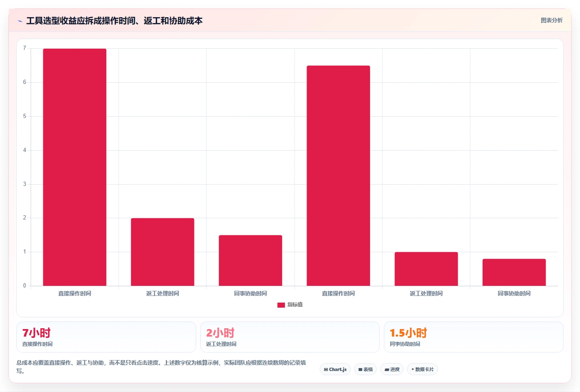
Task: Select the 返工处理时间 bar reaching value 1
Action: (426, 269)
